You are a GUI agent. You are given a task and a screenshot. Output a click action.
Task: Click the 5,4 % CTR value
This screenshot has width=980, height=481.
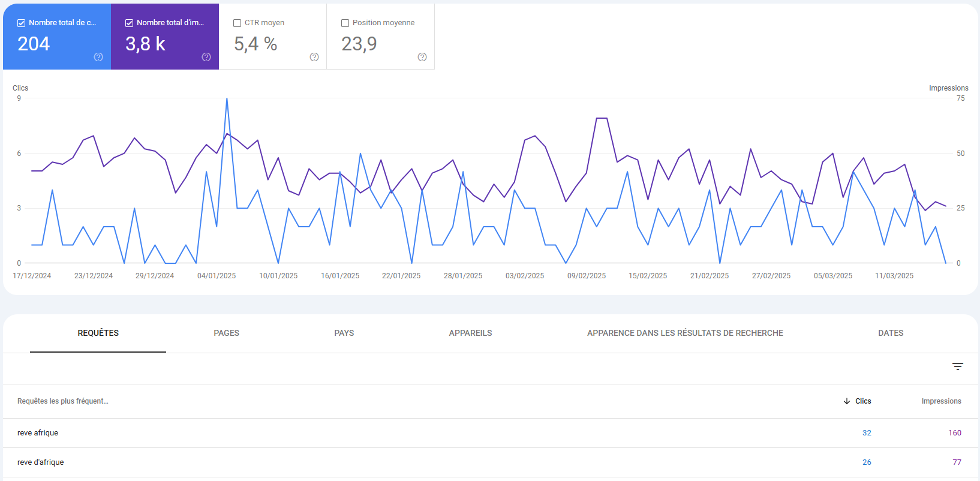click(x=255, y=44)
